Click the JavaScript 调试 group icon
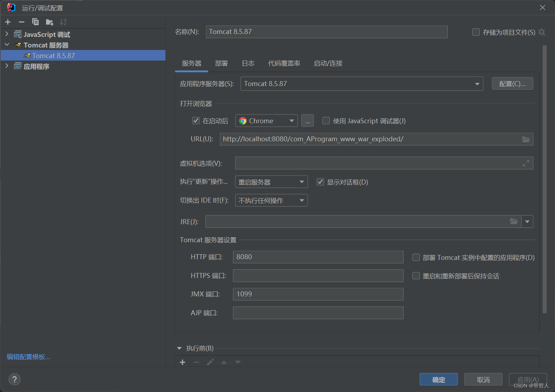The width and height of the screenshot is (555, 392). tap(18, 34)
